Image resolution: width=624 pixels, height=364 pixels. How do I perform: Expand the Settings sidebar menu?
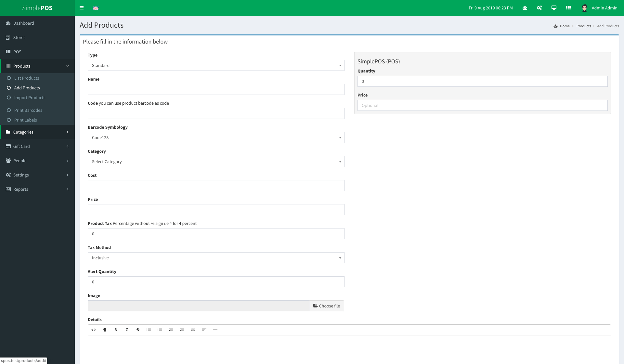click(x=37, y=175)
